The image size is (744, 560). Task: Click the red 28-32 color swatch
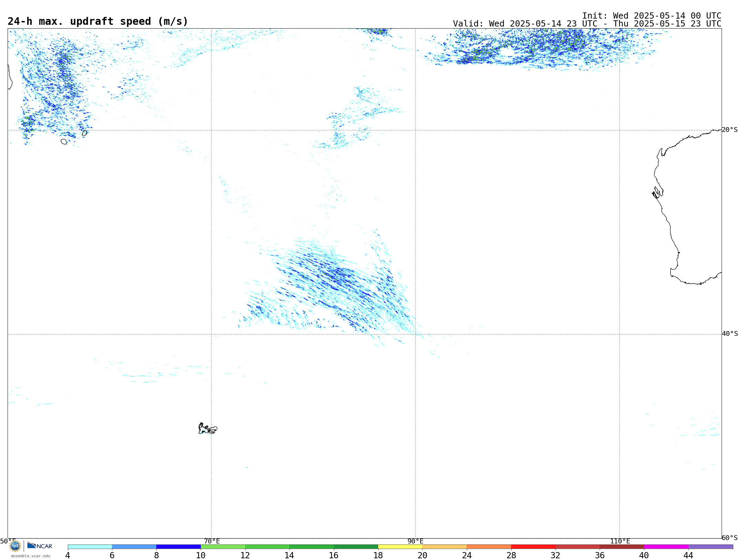[533, 547]
